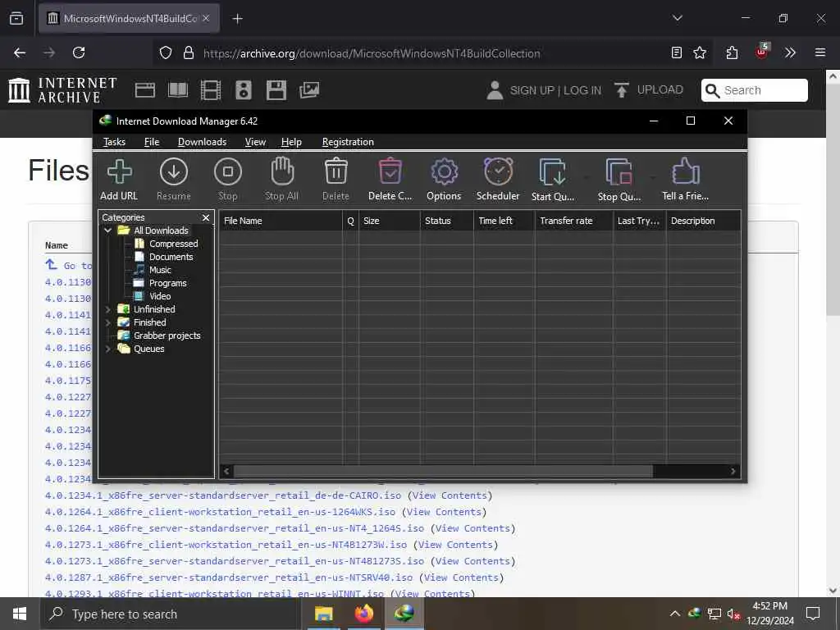The height and width of the screenshot is (630, 840).
Task: Click the UPLOAD link
Action: 649,90
